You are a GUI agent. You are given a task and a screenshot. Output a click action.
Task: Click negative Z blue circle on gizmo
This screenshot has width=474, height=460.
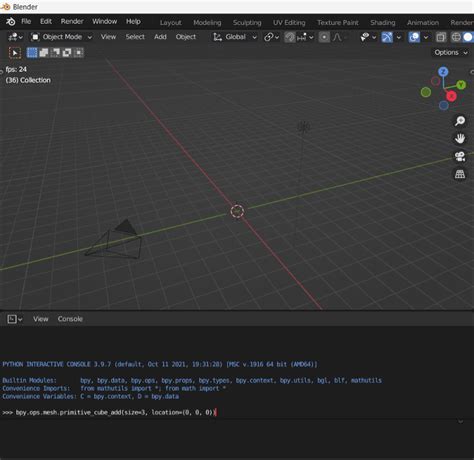point(443,105)
